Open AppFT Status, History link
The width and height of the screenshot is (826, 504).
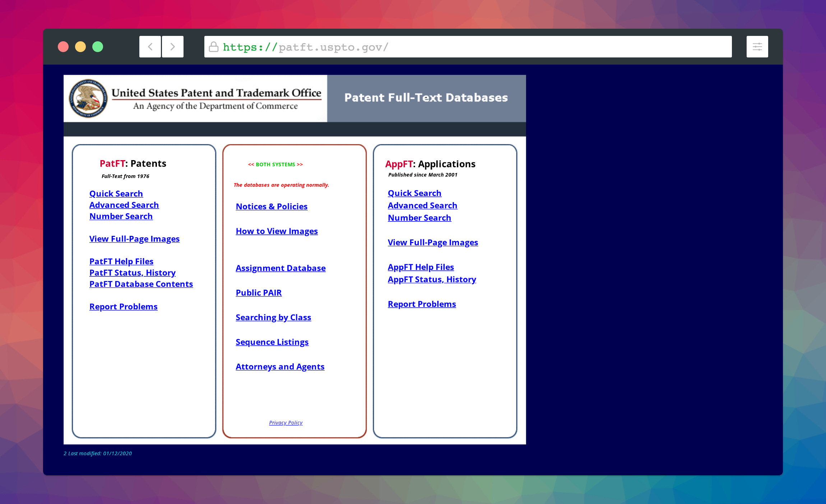[x=432, y=280]
